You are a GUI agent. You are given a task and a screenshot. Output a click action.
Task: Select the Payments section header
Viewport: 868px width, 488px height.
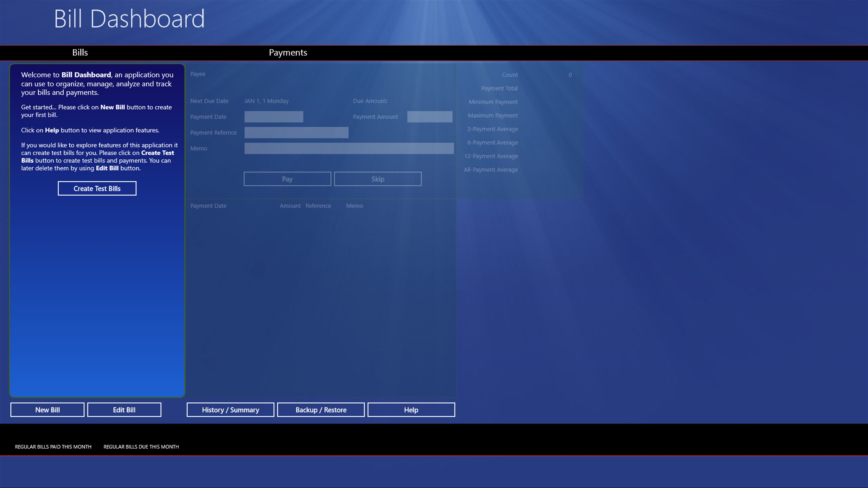click(288, 53)
